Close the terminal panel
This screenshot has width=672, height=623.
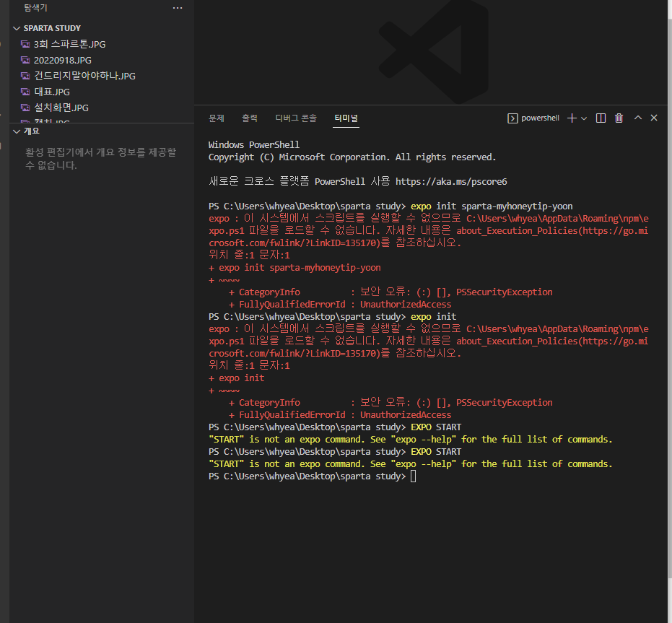click(x=654, y=118)
